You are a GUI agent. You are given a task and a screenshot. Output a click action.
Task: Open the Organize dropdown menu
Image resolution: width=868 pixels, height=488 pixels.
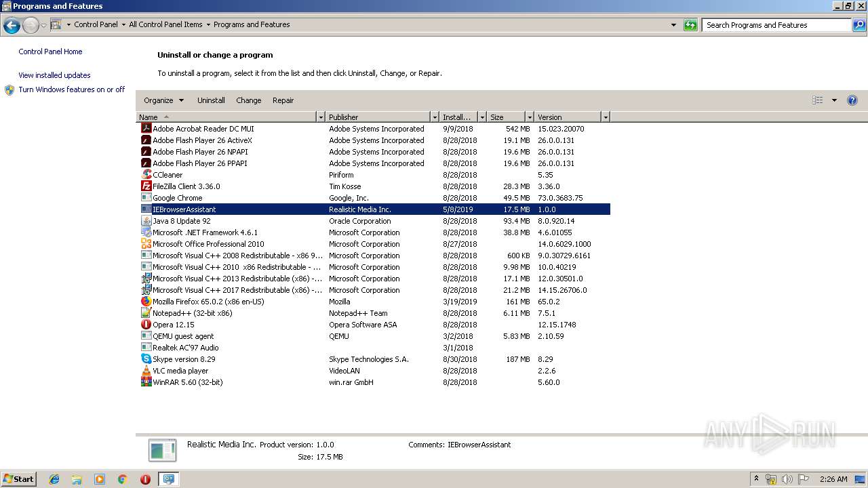coord(163,100)
